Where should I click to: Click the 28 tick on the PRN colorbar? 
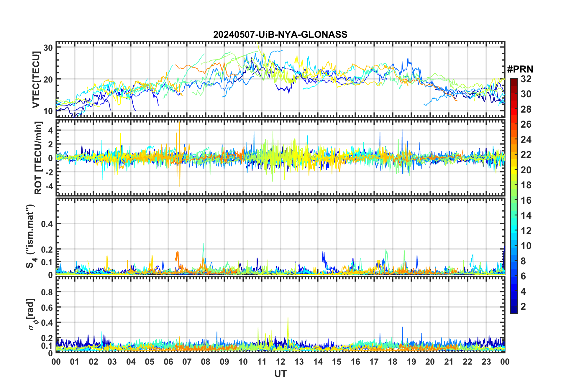pyautogui.click(x=526, y=109)
